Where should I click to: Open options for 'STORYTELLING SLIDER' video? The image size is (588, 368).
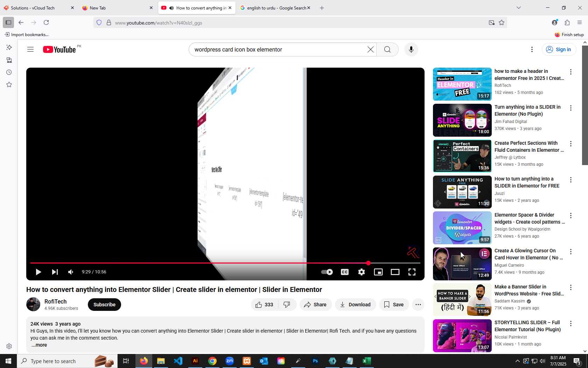571,323
